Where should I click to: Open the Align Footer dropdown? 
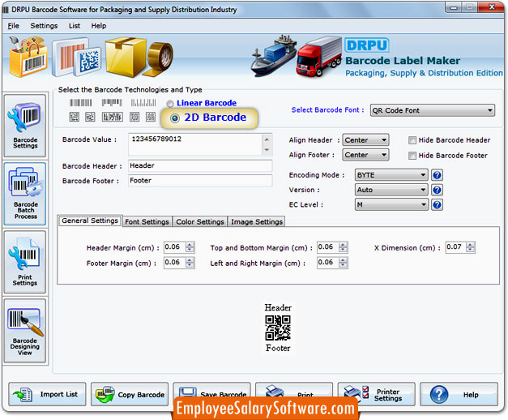(365, 155)
